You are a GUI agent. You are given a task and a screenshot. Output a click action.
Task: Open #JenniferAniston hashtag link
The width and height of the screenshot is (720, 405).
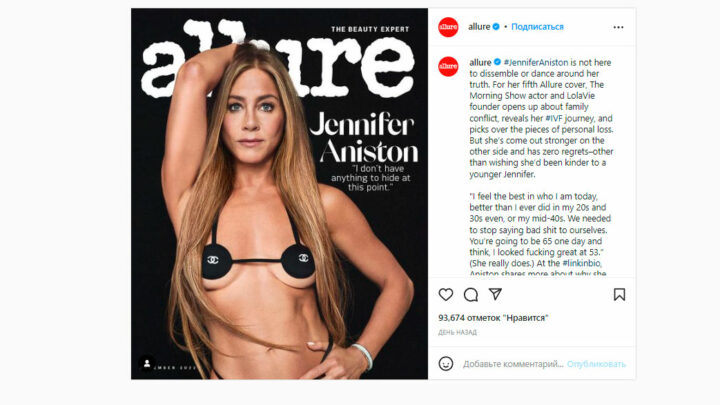(x=536, y=62)
